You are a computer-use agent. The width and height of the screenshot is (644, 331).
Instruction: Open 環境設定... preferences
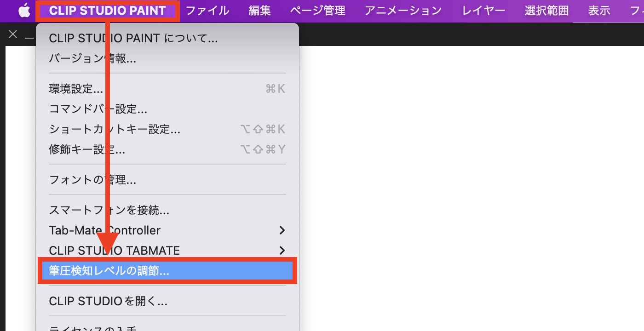point(76,89)
